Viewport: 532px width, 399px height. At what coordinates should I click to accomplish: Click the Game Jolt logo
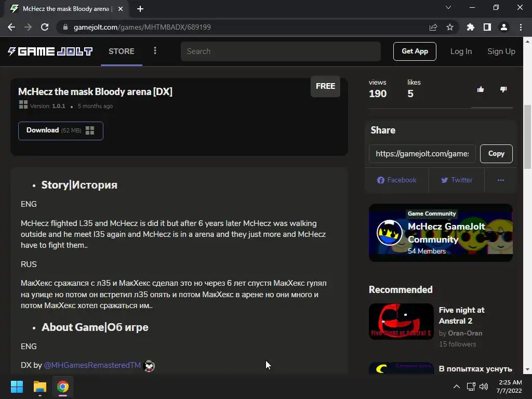pos(50,51)
